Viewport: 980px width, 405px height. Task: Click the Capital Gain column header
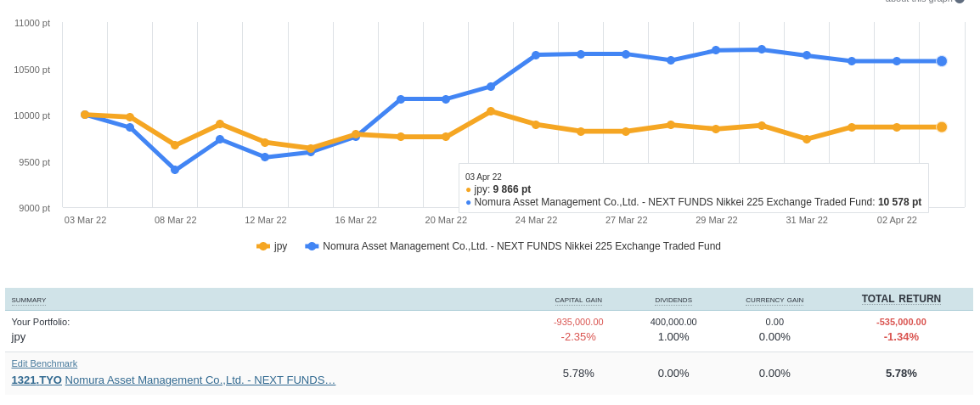[578, 300]
